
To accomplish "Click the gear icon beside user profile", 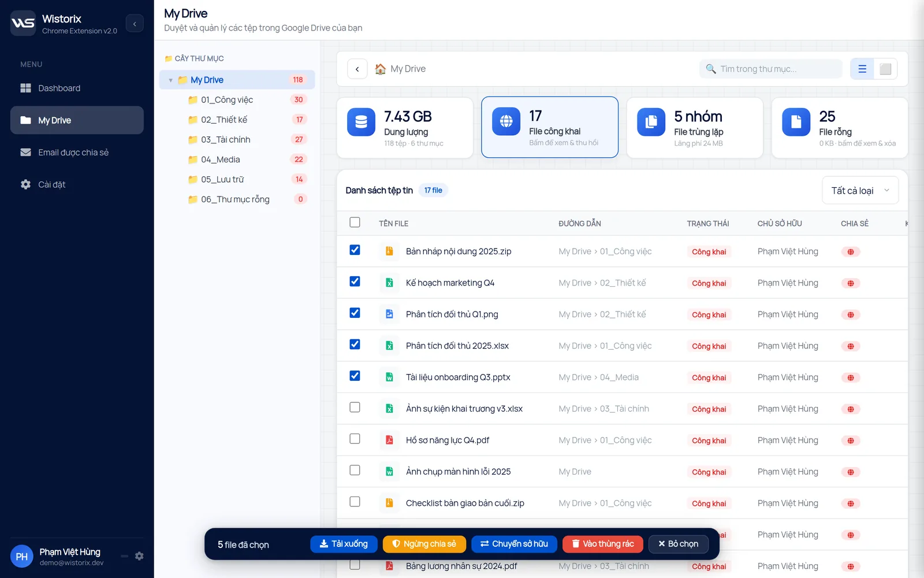I will [139, 556].
